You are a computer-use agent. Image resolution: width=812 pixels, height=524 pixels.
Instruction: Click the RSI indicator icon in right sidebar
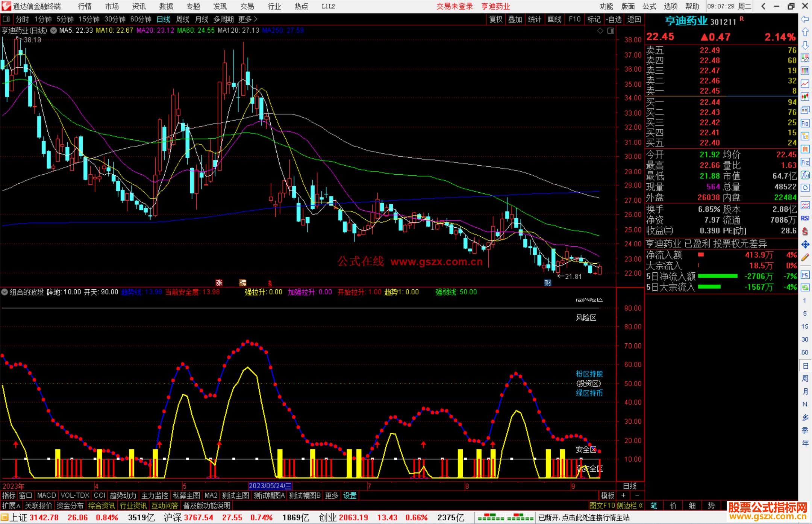click(x=805, y=218)
